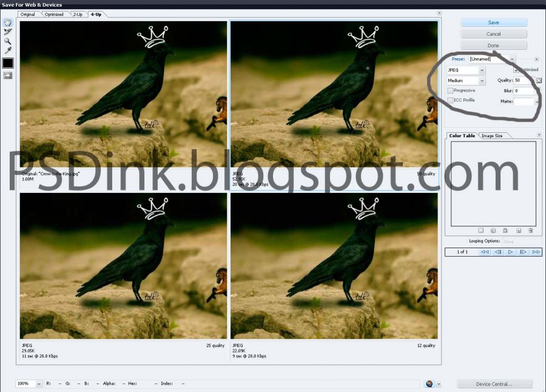Viewport: 546px width, 392px height.
Task: Click the Blur value field
Action: point(524,90)
